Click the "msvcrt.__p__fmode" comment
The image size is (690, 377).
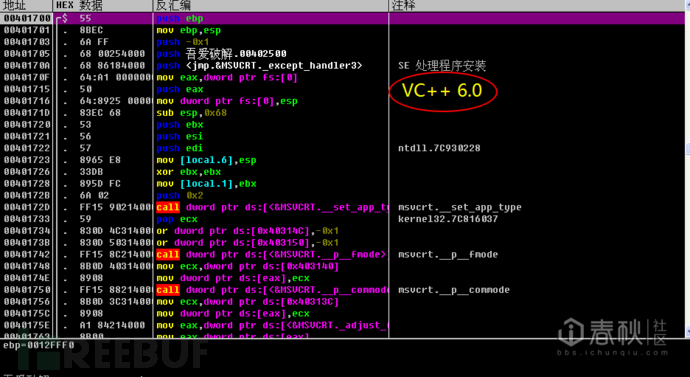448,255
